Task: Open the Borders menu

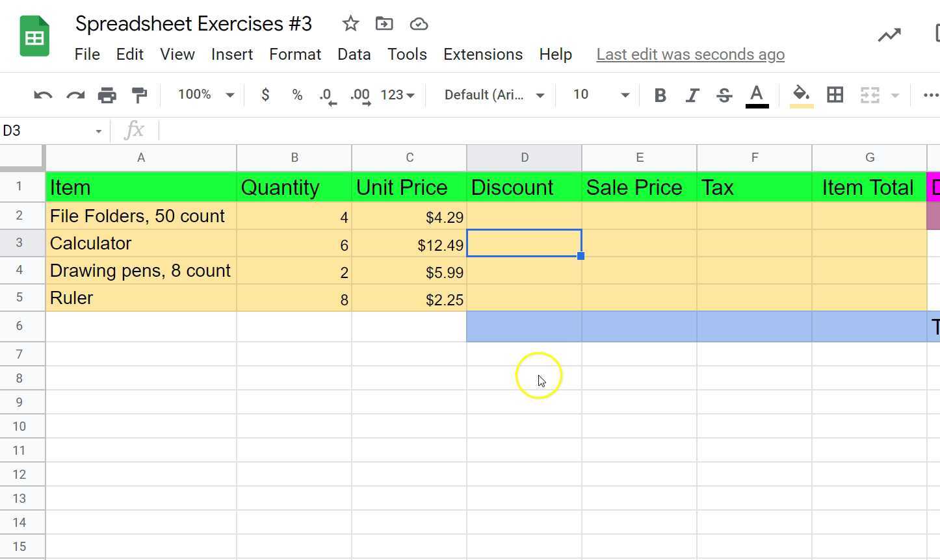Action: point(835,95)
